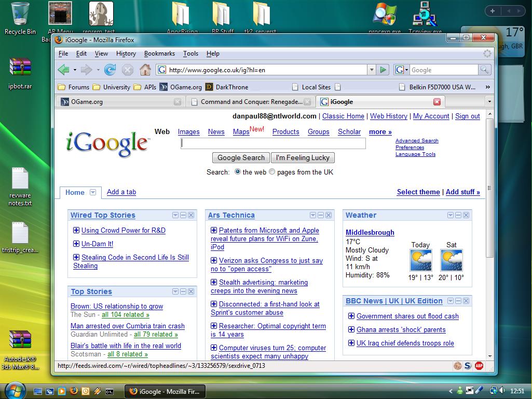Viewport: 532px width, 399px height.
Task: Select 'pages from the UK' radio option
Action: tap(272, 172)
